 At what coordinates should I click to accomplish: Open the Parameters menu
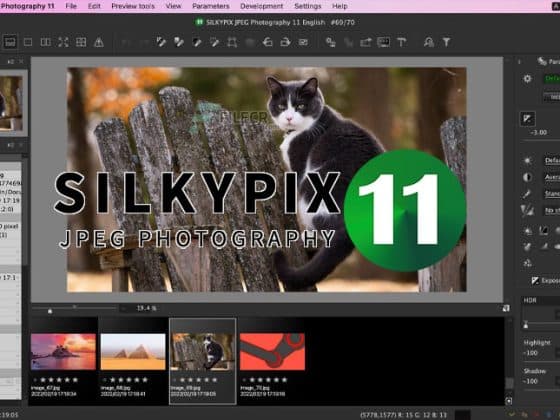(211, 6)
